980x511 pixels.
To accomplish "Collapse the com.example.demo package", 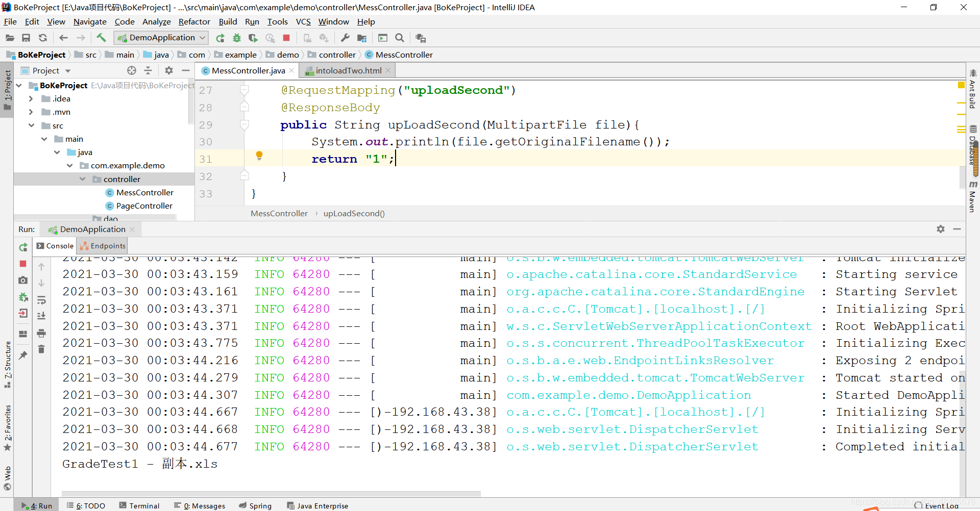I will 69,165.
